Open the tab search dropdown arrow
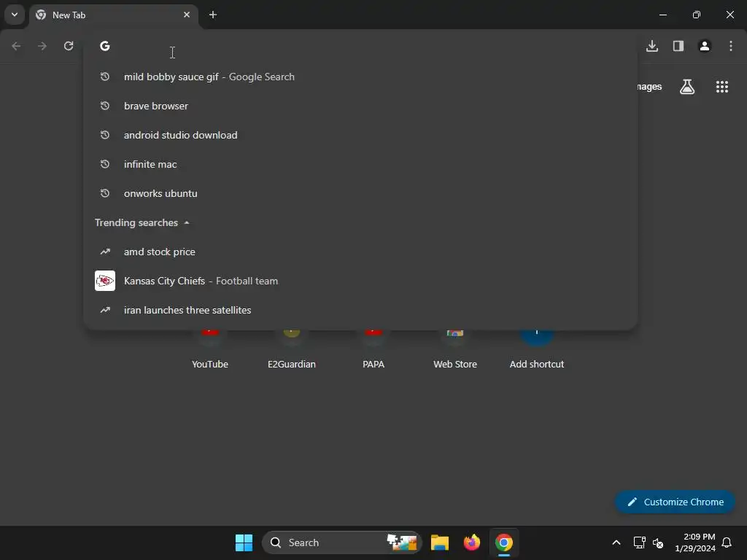The width and height of the screenshot is (747, 560). (x=15, y=15)
